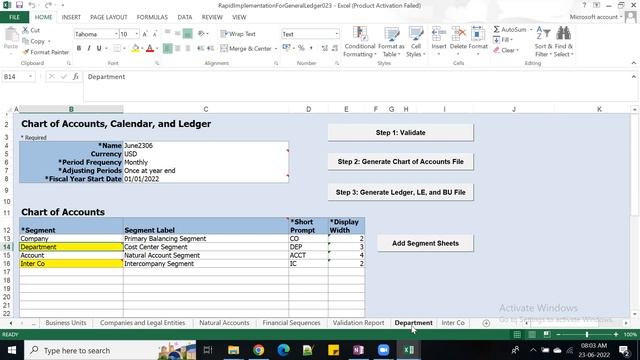Open Sort & Filter menu
Image resolution: width=640 pixels, height=360 pixels.
click(x=543, y=42)
